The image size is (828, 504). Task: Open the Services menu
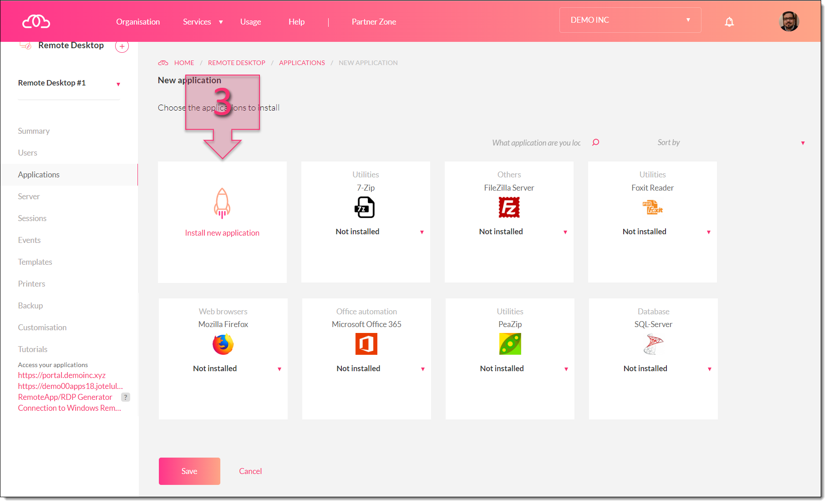202,22
